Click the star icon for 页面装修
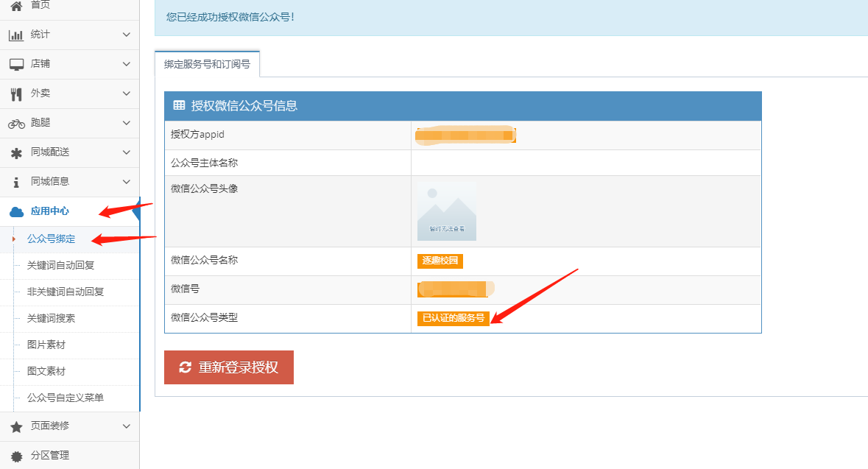 point(16,426)
